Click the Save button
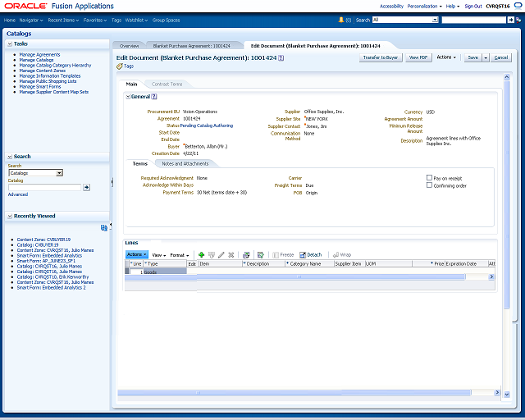The height and width of the screenshot is (420, 525). [x=472, y=57]
